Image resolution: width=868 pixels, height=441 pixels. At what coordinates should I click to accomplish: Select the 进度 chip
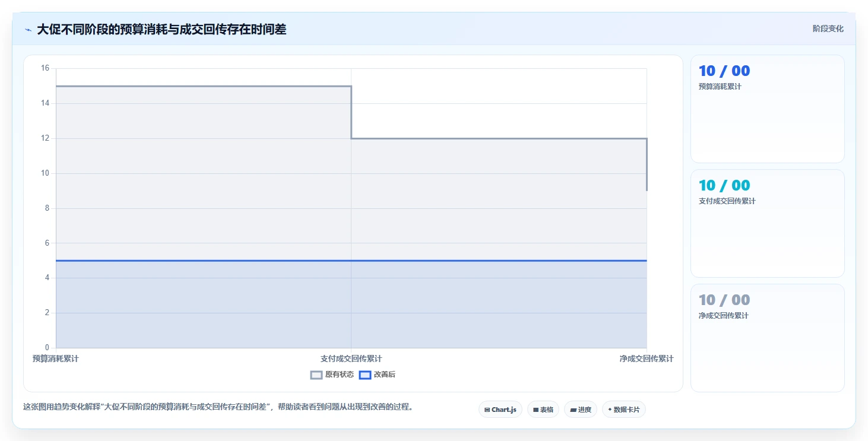coord(580,410)
